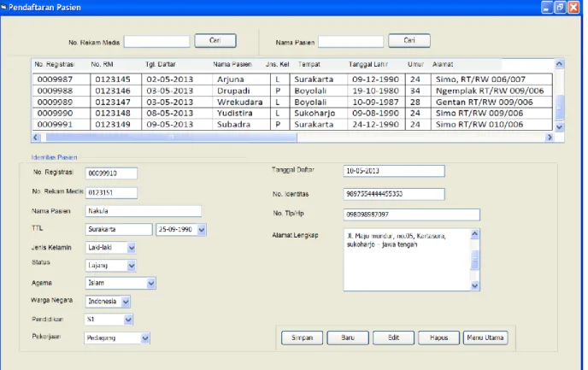Click the Alamat Lengkap scroll up arrow

[474, 234]
